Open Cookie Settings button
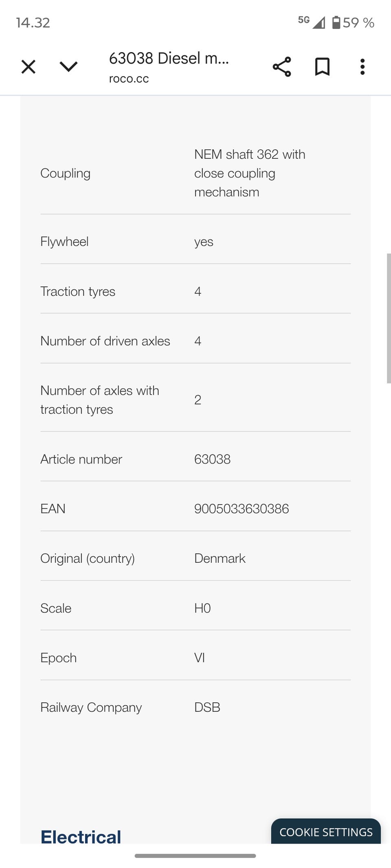391x868 pixels. (326, 832)
